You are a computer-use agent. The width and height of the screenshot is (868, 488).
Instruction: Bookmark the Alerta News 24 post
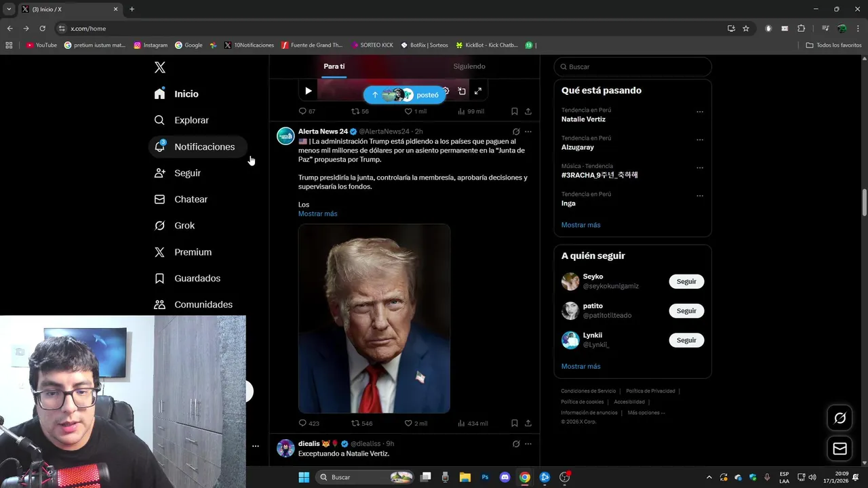point(515,424)
